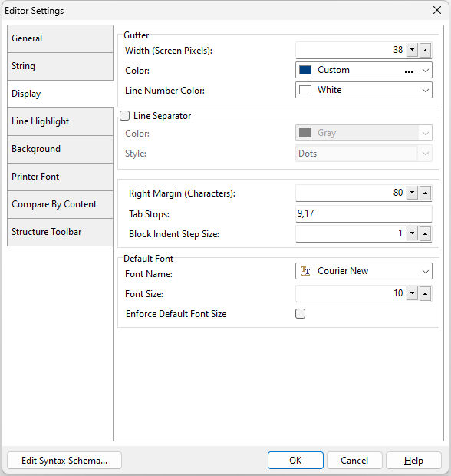Increase the gutter width value
451x476 pixels.
(x=425, y=50)
